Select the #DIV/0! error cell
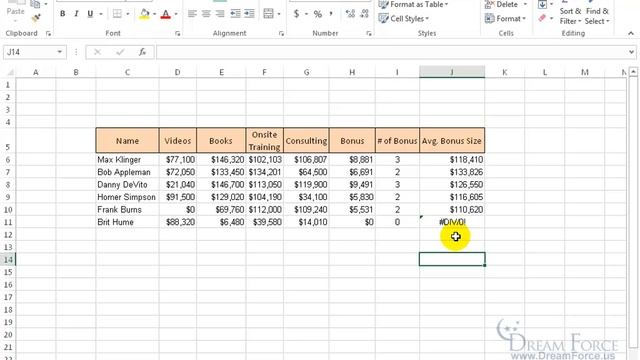Screen dimensions: 640x360 pos(452,222)
